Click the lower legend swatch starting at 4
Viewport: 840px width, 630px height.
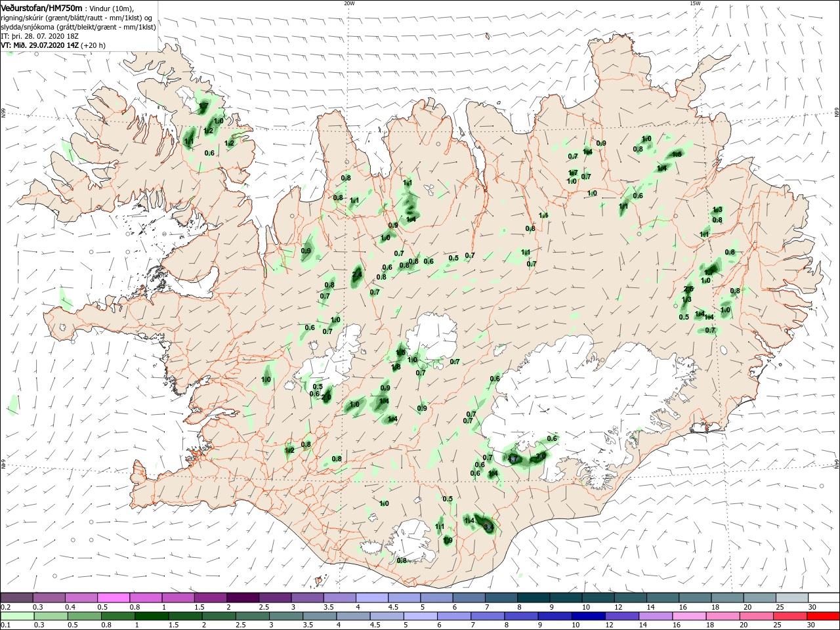(x=353, y=616)
